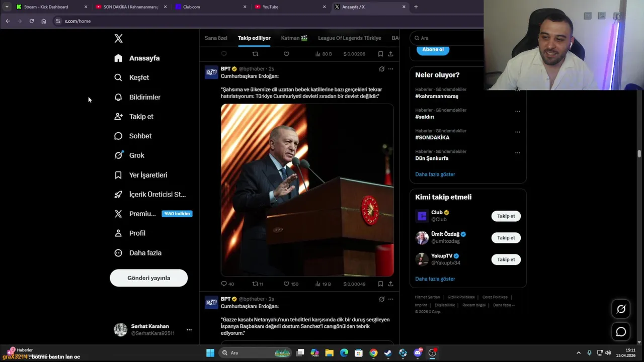
Task: Switch to League Of Legends Türkiye tab
Action: 350,38
